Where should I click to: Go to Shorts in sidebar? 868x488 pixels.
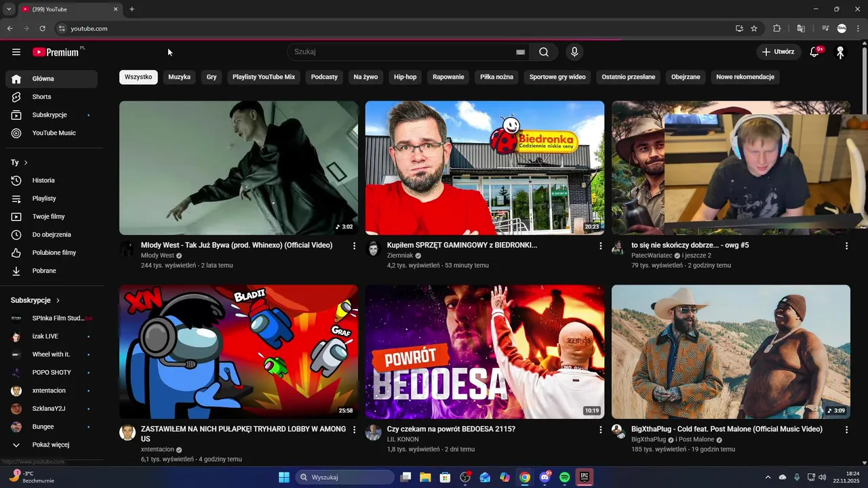coord(52,97)
